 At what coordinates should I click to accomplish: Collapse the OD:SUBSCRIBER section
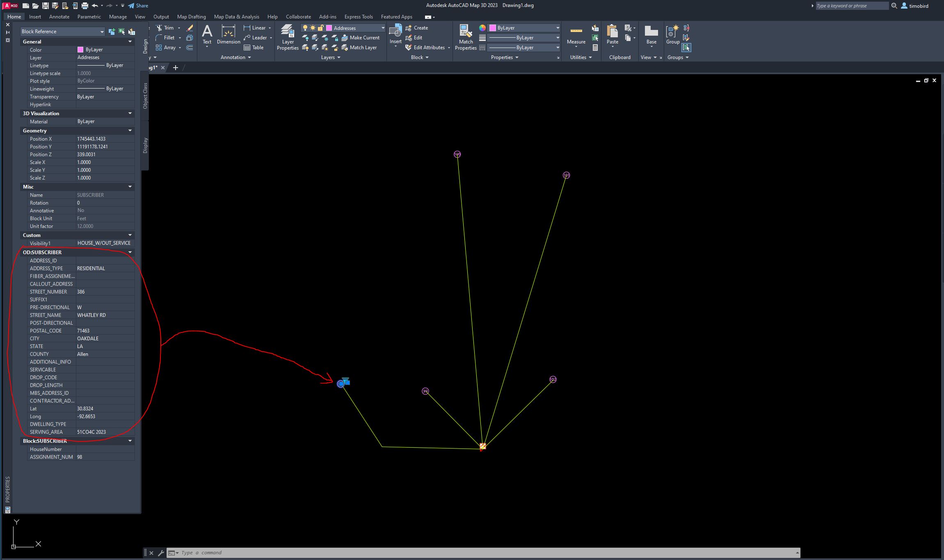point(130,252)
